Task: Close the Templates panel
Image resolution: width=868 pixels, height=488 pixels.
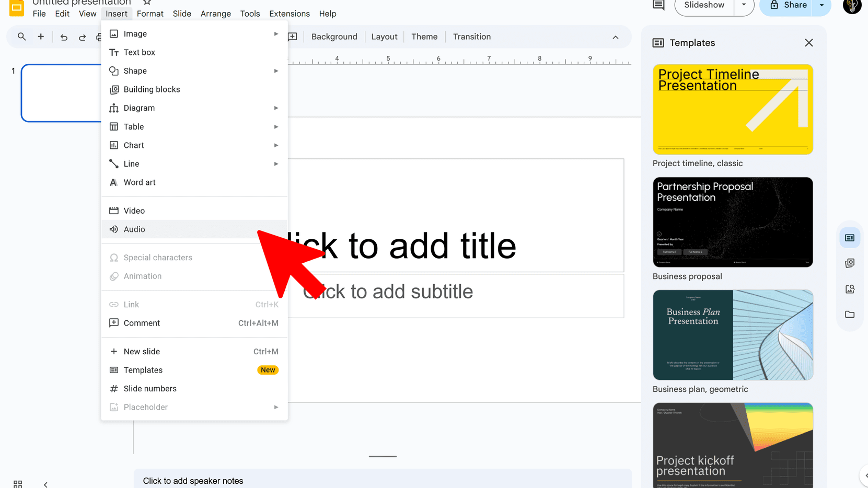Action: (808, 43)
